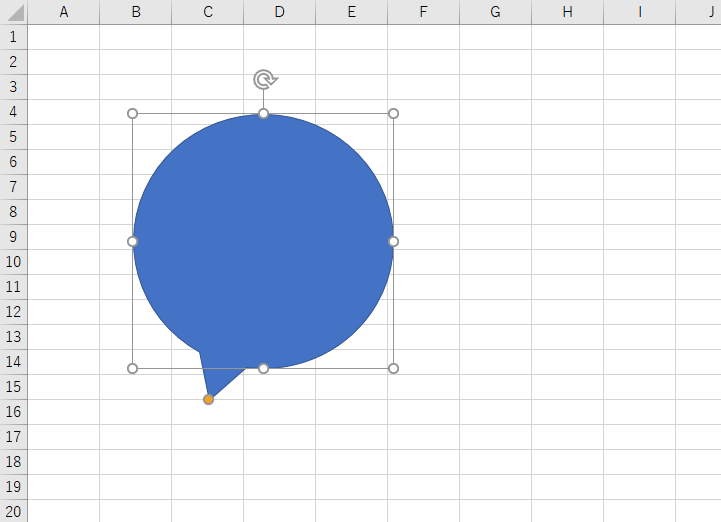This screenshot has width=721, height=522.
Task: Click cell I14
Action: coord(640,362)
